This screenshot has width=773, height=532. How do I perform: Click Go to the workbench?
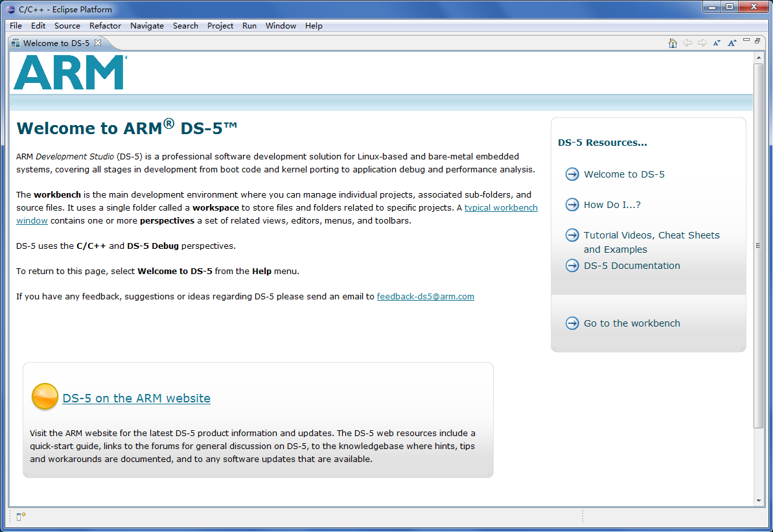coord(632,323)
